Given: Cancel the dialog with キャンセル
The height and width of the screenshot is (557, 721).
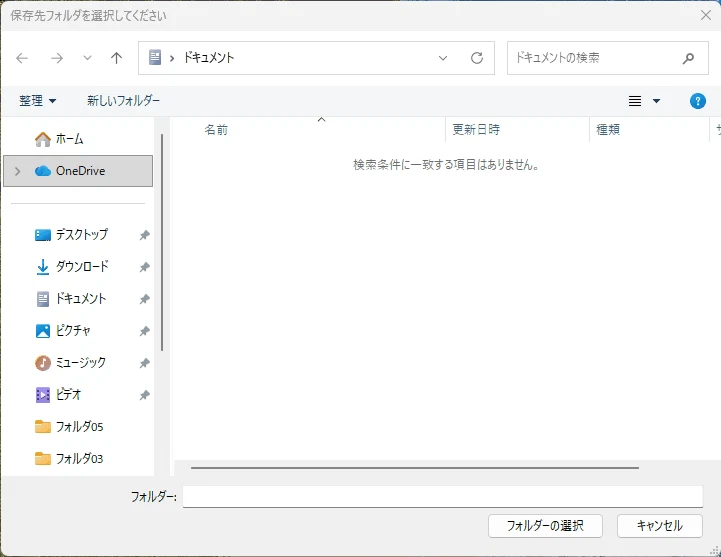Looking at the screenshot, I should tap(659, 526).
